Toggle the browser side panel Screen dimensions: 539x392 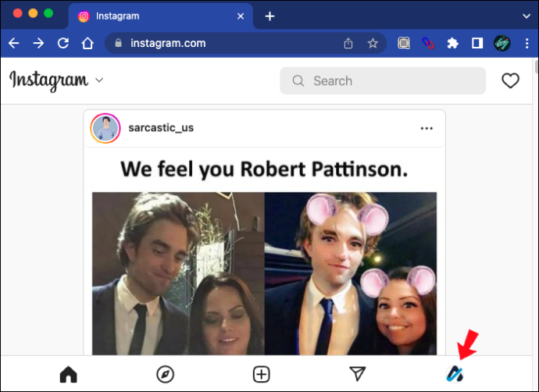477,43
